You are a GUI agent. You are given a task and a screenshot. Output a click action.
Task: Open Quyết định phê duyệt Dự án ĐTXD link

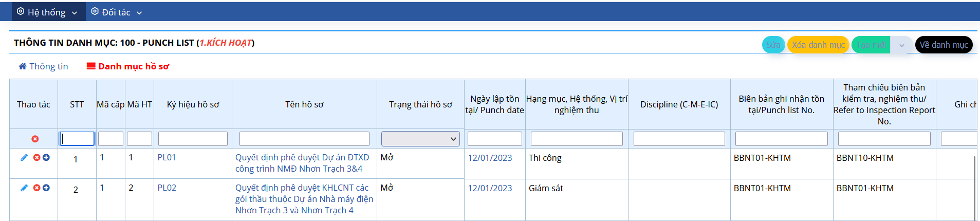click(302, 163)
